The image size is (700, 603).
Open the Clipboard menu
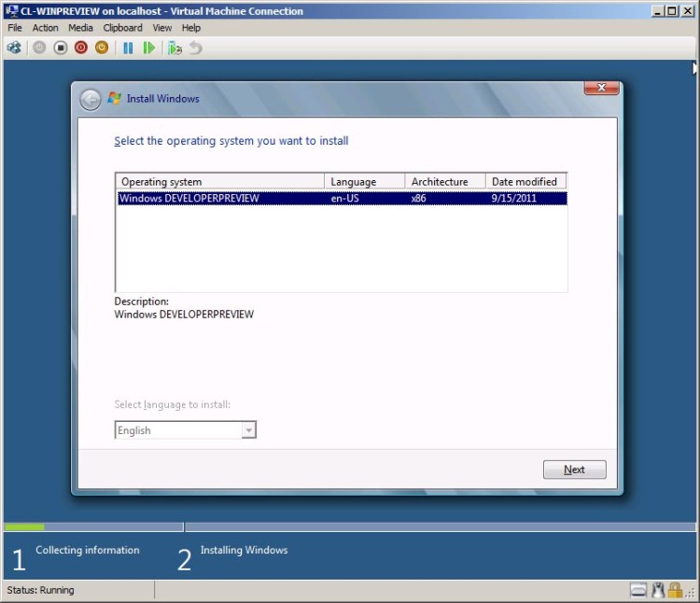click(x=123, y=28)
